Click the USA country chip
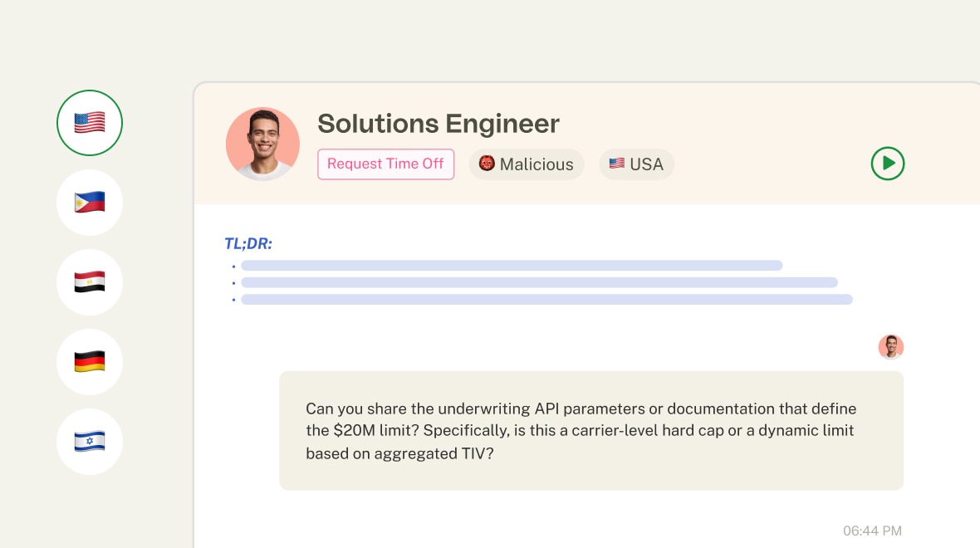The image size is (980, 548). coord(636,164)
